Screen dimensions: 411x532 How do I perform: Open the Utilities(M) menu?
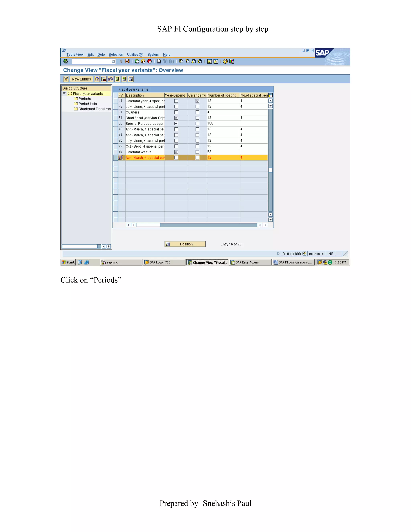[x=135, y=55]
